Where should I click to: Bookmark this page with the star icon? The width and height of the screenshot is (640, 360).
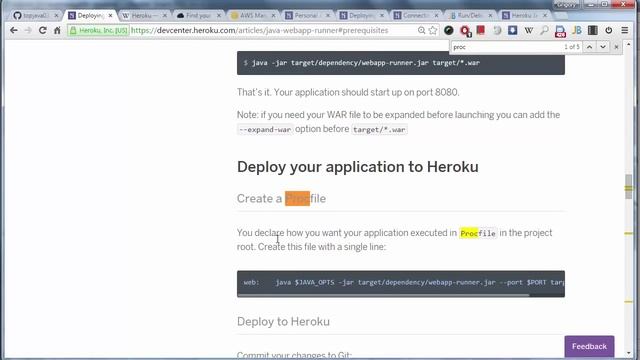coord(433,30)
